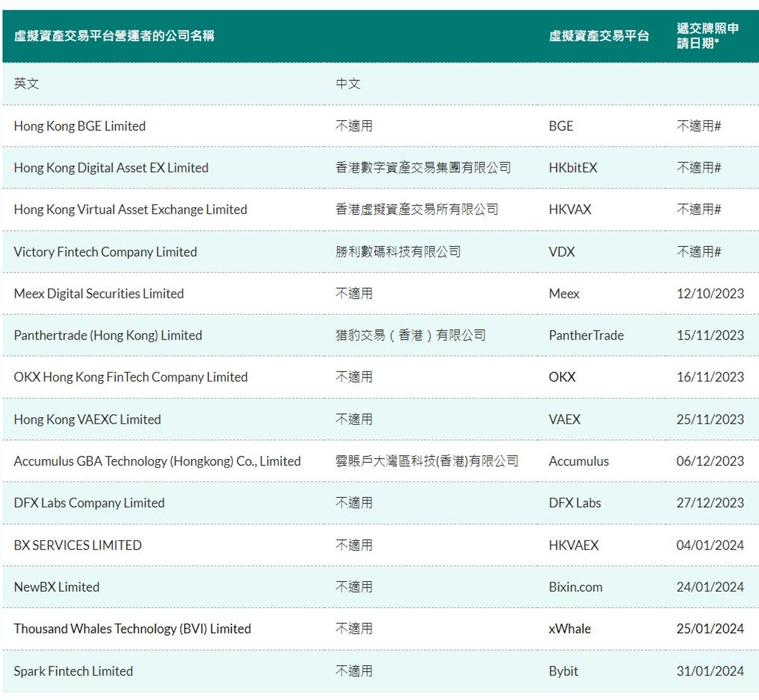
Task: Click the 遞交牌照申請日期 column header
Action: coord(708,36)
